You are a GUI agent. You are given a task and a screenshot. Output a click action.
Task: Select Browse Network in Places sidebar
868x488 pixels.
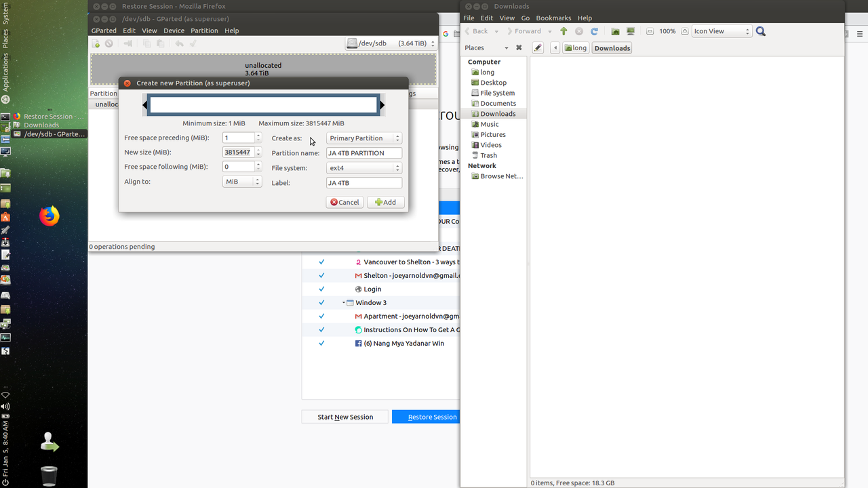pos(496,176)
